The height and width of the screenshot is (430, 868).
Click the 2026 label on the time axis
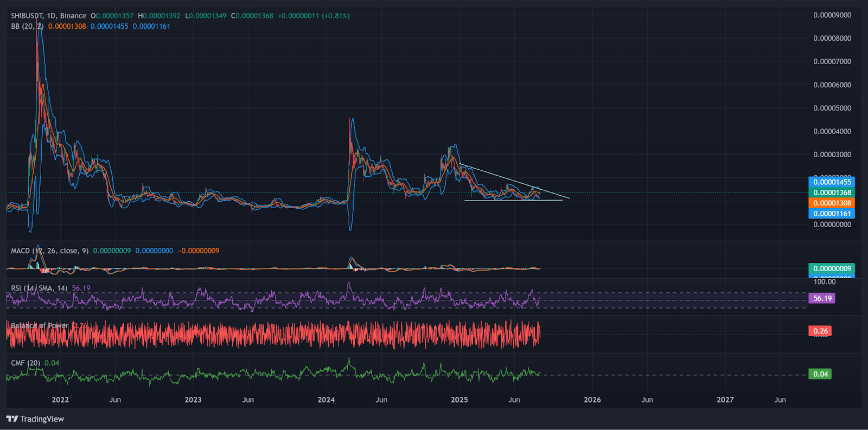coord(592,400)
